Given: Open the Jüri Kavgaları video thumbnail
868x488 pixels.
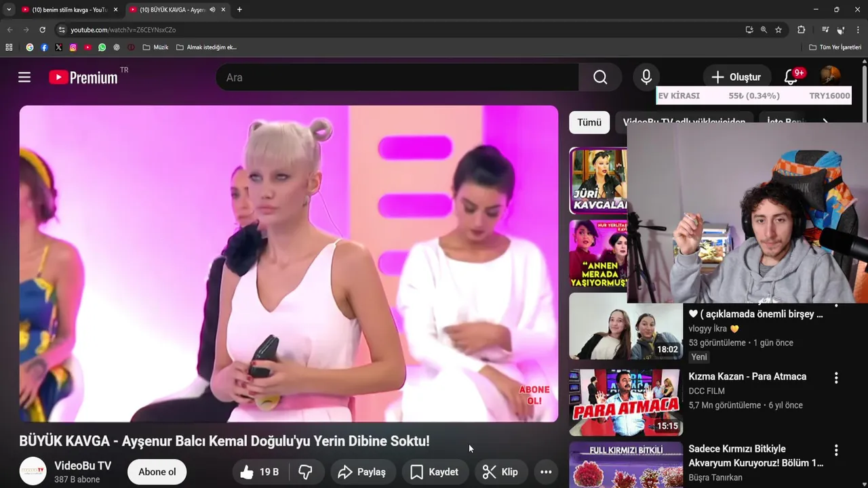Looking at the screenshot, I should tap(598, 180).
